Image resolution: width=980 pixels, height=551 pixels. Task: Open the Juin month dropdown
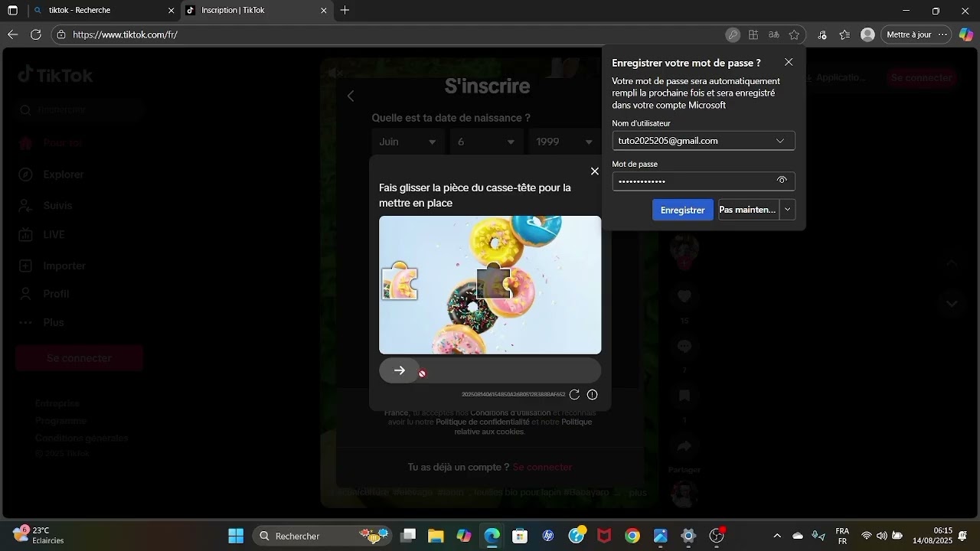(x=407, y=142)
